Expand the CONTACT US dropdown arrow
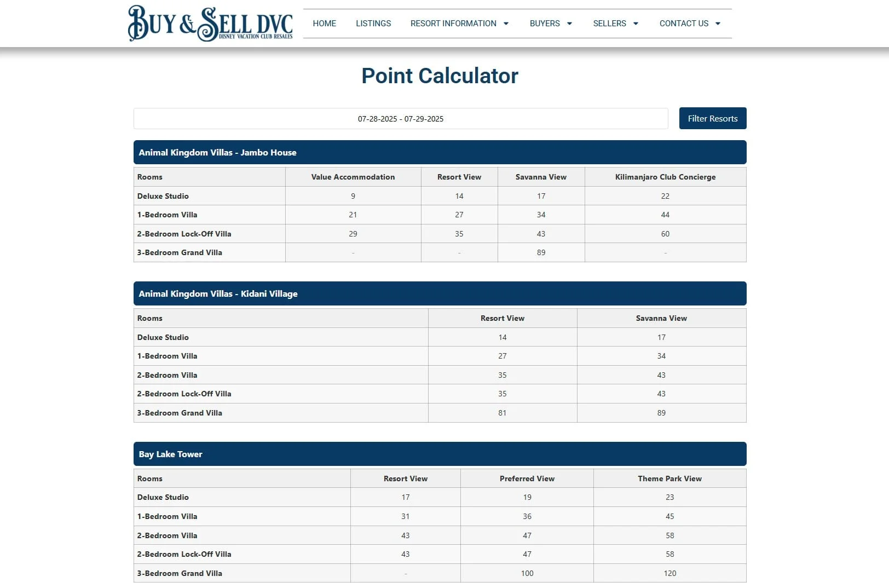Viewport: 889px width, 588px height. (x=718, y=24)
